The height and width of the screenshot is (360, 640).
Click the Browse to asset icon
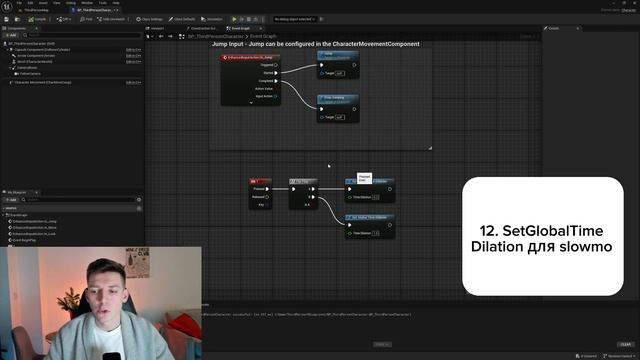pos(17,19)
